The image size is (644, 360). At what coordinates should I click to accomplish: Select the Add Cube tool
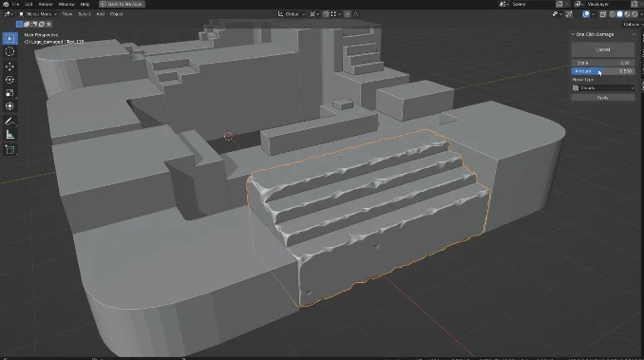pyautogui.click(x=9, y=149)
